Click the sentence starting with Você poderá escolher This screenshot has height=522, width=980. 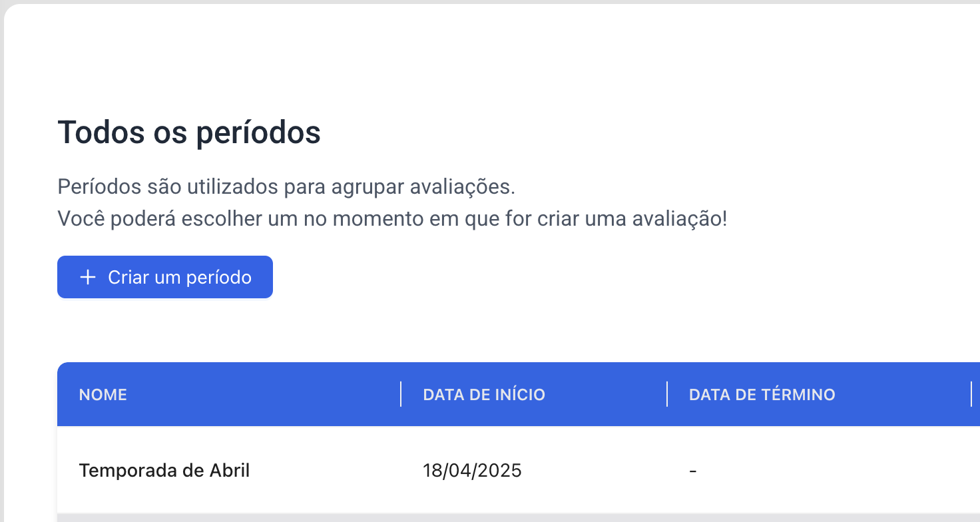point(393,218)
